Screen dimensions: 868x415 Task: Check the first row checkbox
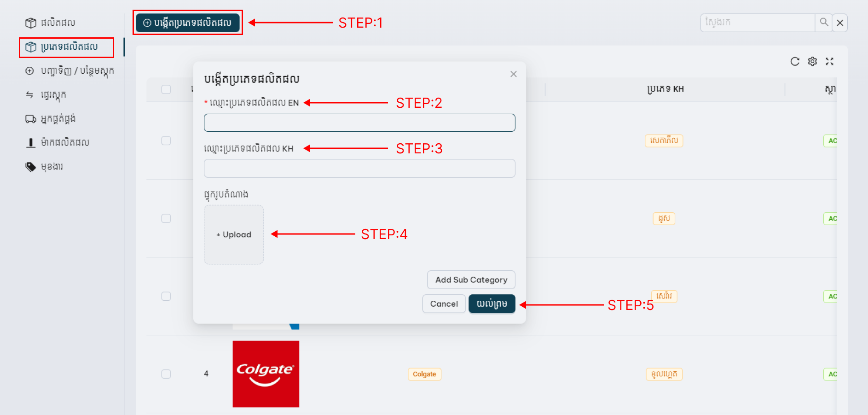point(166,140)
